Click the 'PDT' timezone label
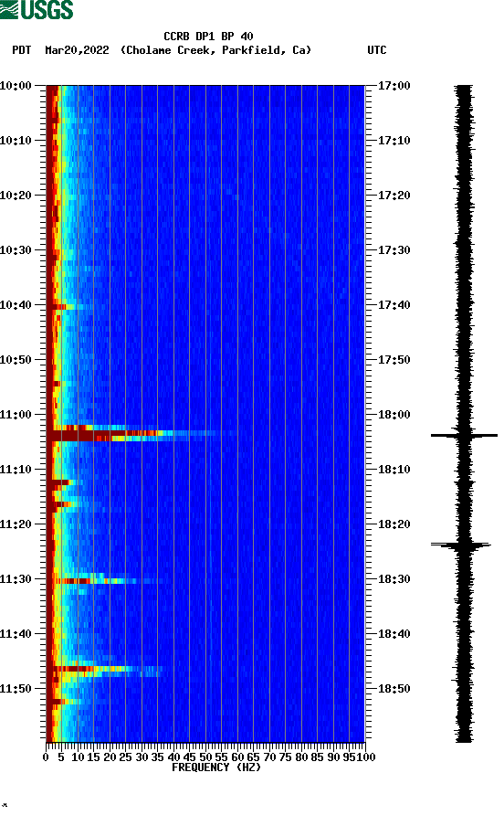Screen dimensions: 504x815 click(x=22, y=50)
